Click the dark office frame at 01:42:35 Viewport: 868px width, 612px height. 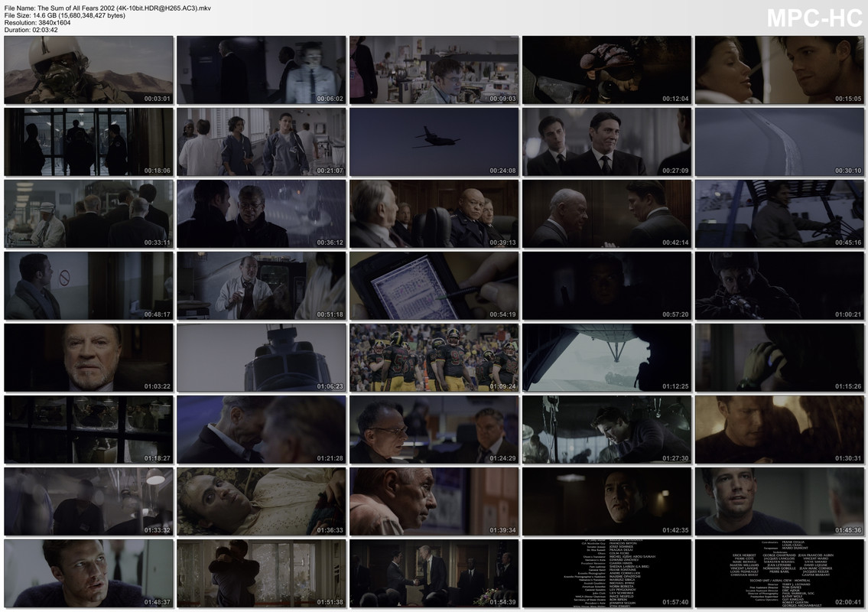[606, 502]
